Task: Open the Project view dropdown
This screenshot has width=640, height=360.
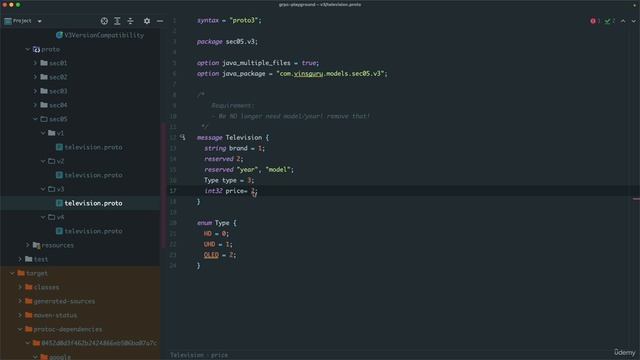Action: 40,21
